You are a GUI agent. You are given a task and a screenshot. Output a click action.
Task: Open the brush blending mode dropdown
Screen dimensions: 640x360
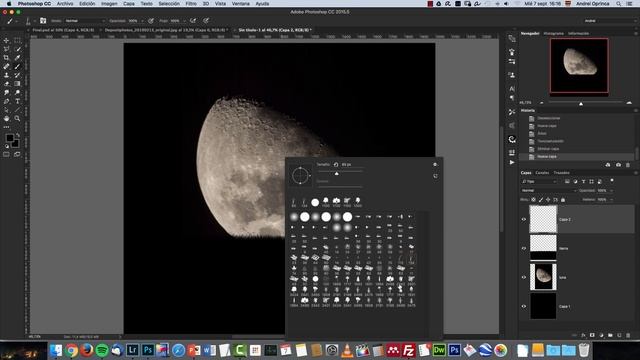(84, 20)
